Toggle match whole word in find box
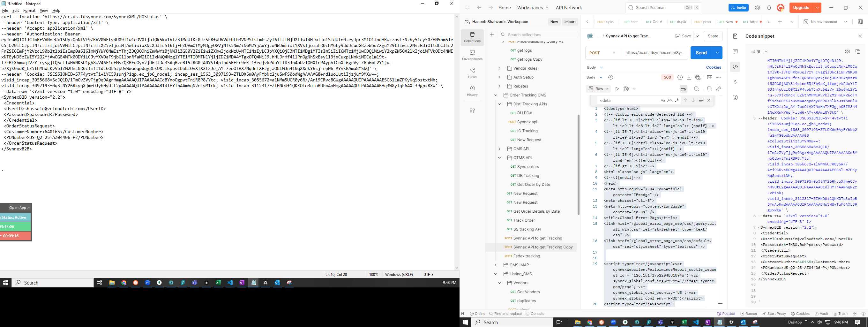868x327 pixels. coord(670,101)
